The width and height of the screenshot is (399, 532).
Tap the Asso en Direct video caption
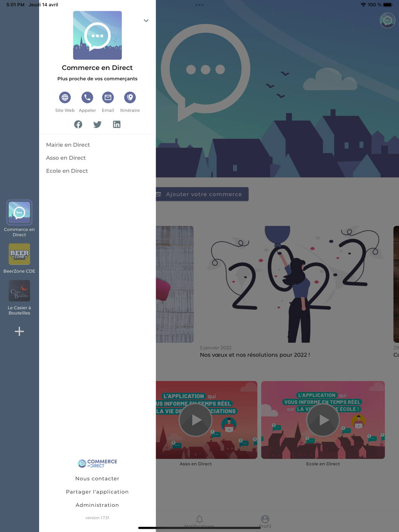(196, 464)
